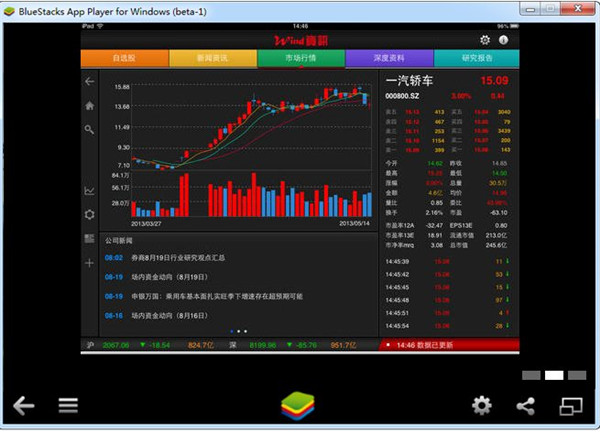Go to the BlueStacks home logo button

click(x=298, y=406)
